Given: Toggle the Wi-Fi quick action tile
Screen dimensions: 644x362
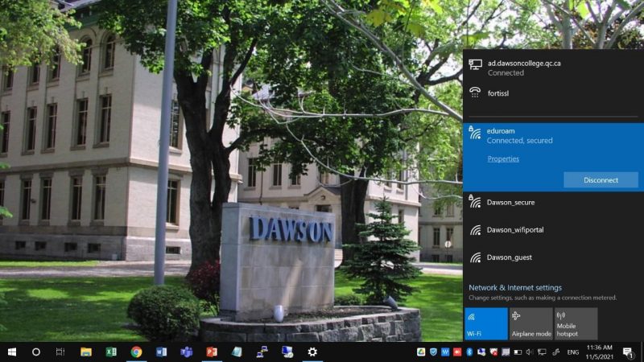Looking at the screenshot, I should tap(485, 323).
